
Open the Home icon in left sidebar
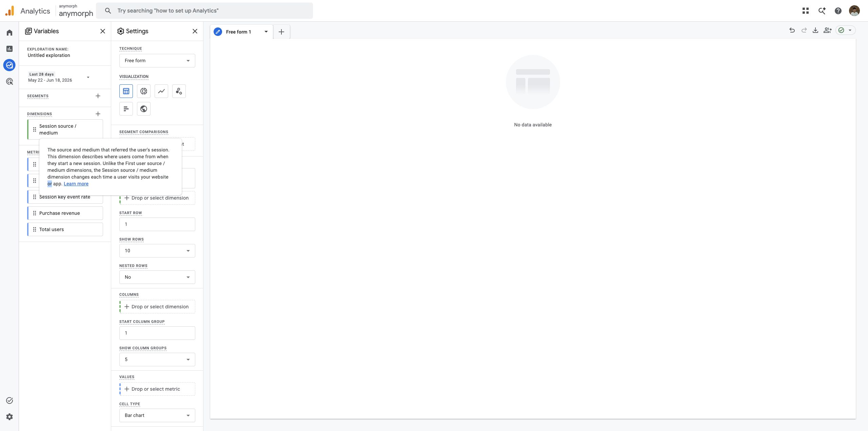(x=9, y=33)
